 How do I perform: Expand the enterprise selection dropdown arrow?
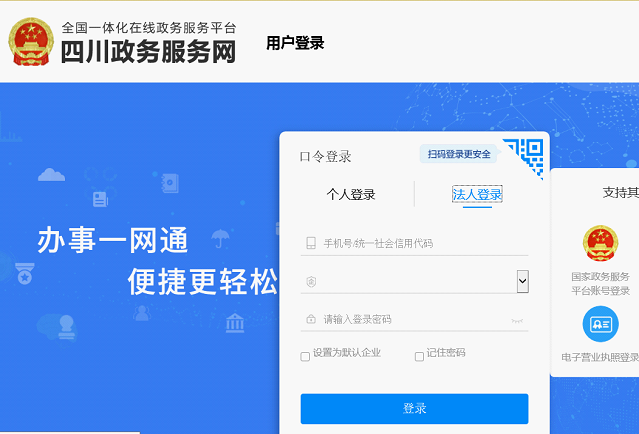(x=522, y=281)
